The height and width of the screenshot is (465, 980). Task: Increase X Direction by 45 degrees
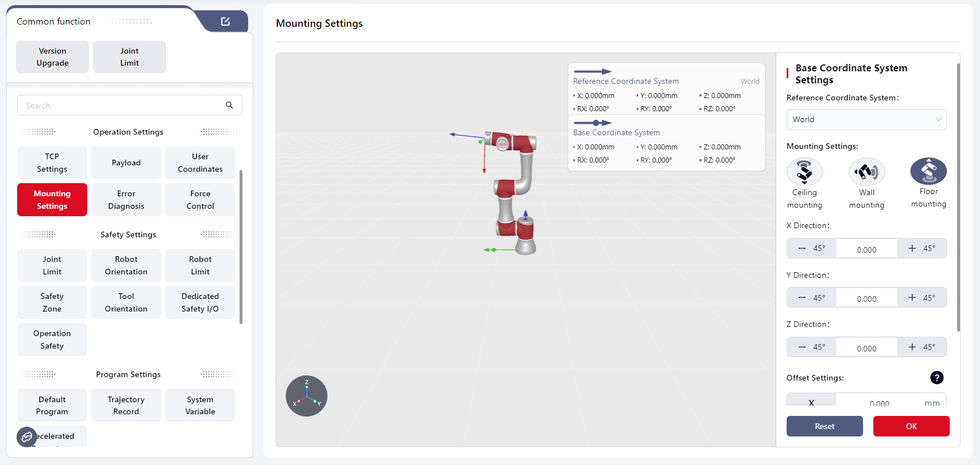pos(921,248)
